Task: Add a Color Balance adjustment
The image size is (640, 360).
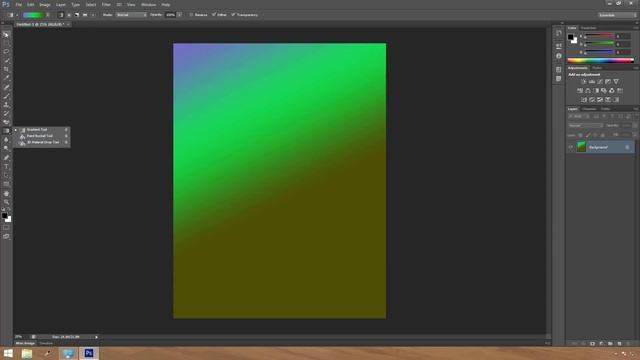Action: pos(588,91)
